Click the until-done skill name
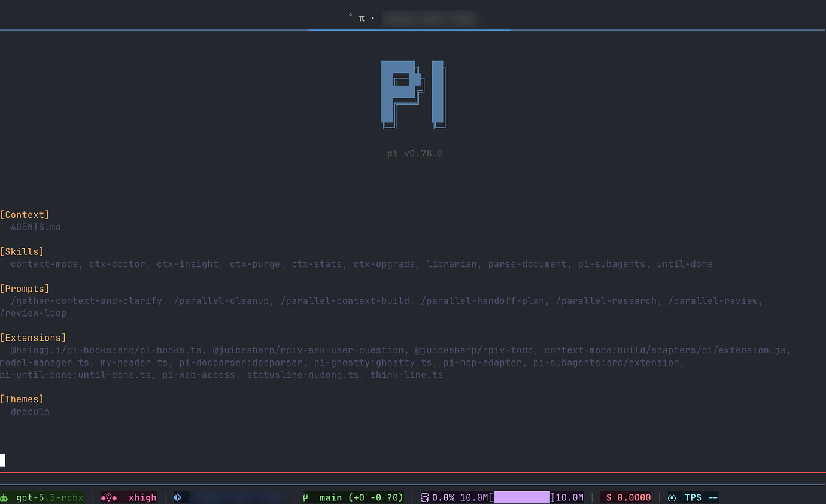Screen dimensions: 826x504 coord(685,264)
